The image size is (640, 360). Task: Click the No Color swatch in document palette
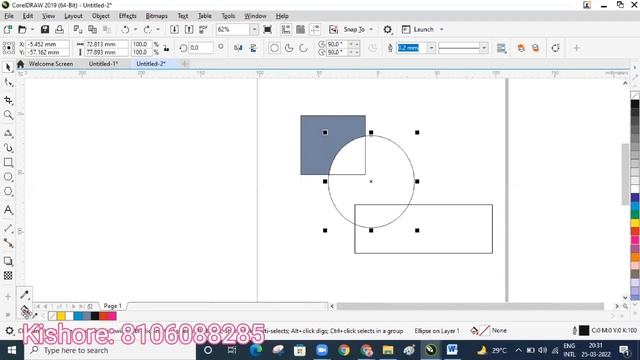click(x=52, y=316)
